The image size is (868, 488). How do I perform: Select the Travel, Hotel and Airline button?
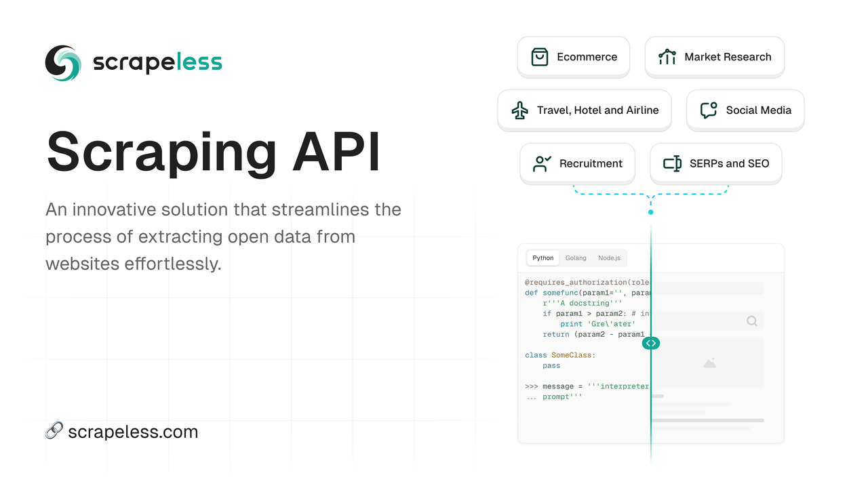point(585,110)
